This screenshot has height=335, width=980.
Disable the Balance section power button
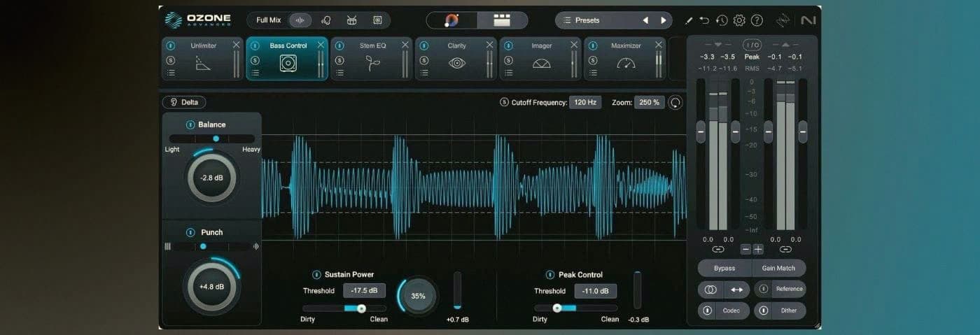190,124
